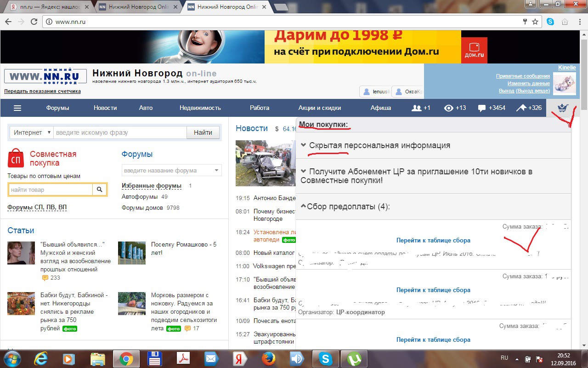Click the Найти search button
The image size is (588, 368).
click(203, 132)
